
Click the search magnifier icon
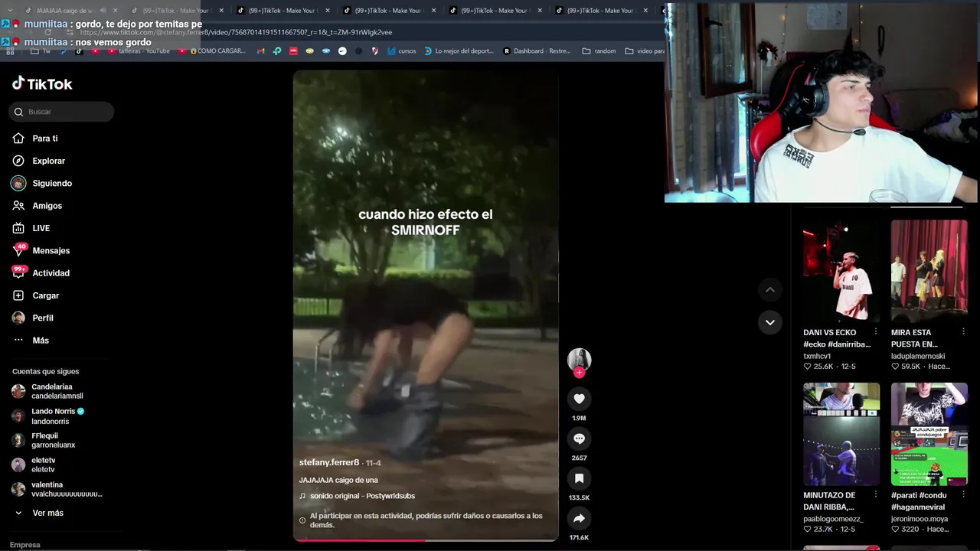click(19, 112)
